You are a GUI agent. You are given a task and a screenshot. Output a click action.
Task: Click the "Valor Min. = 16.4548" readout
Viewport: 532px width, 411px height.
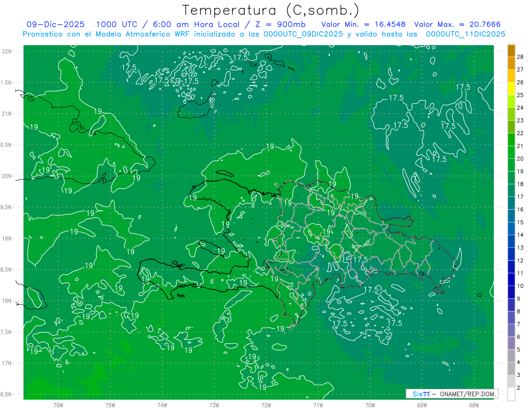363,24
